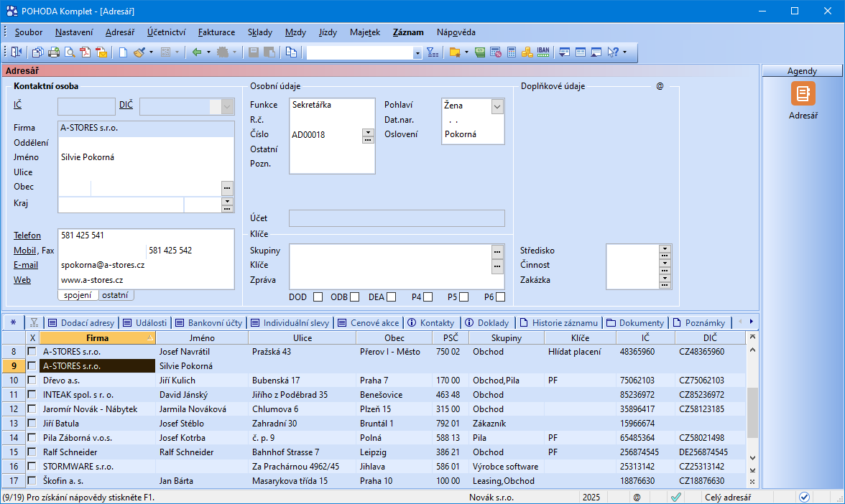Click the printer icon in toolbar
Image resolution: width=845 pixels, height=504 pixels.
coord(54,52)
